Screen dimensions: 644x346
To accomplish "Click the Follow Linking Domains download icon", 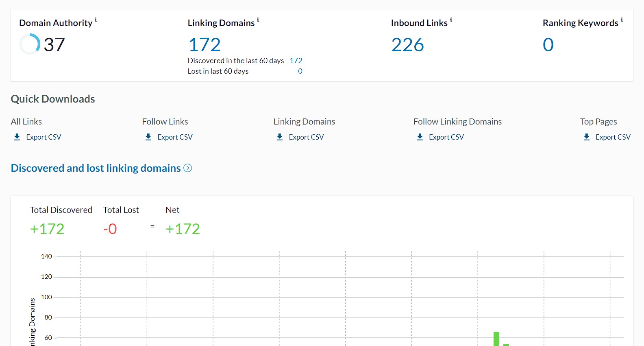I will (x=420, y=137).
